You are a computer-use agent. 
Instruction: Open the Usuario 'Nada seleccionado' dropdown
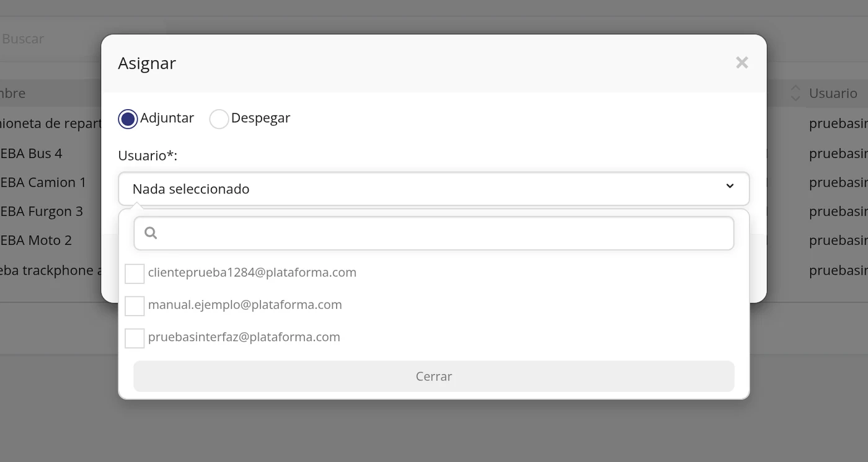(433, 189)
